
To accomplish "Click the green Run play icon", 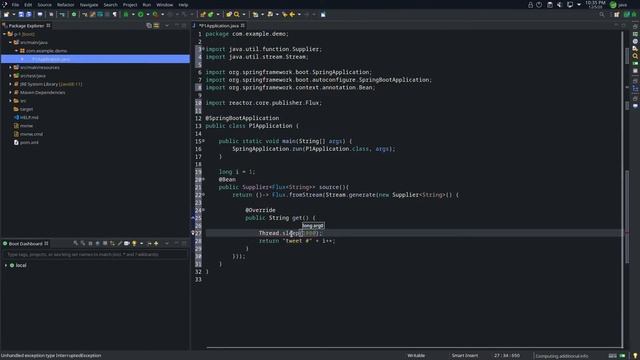I will point(140,14).
